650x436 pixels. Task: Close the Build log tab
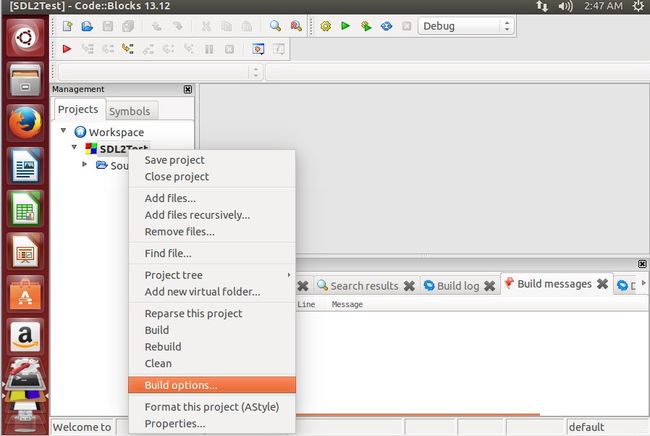(490, 286)
